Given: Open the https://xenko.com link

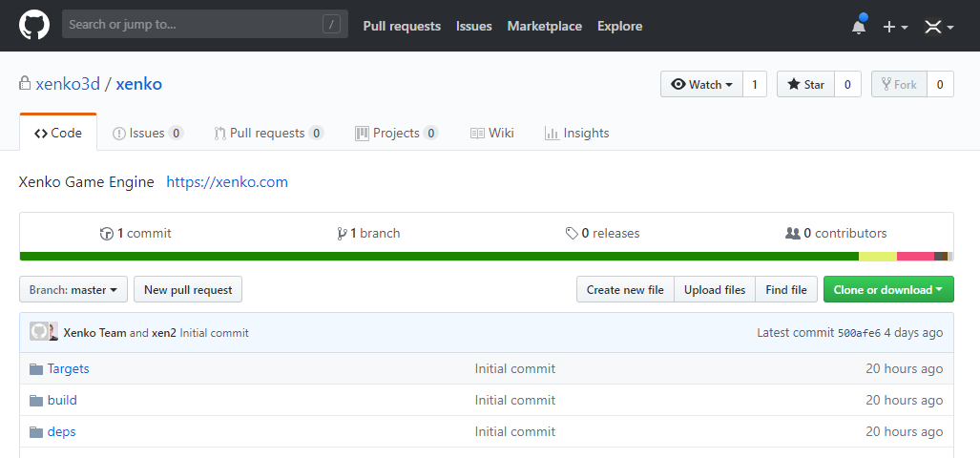Looking at the screenshot, I should [x=227, y=182].
